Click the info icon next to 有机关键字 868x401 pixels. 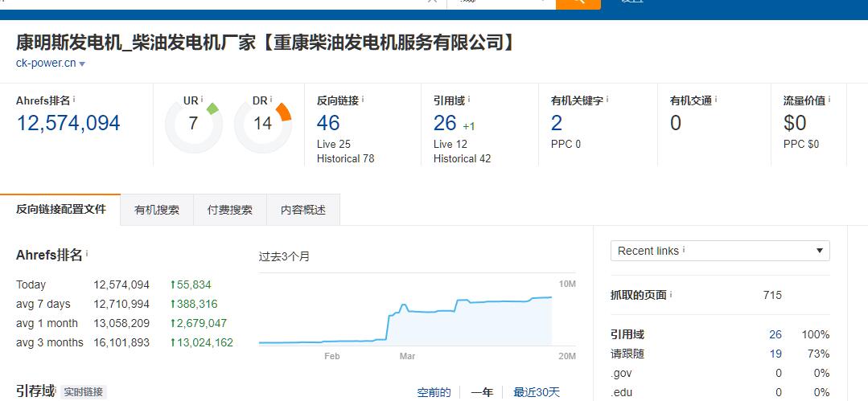[607, 100]
